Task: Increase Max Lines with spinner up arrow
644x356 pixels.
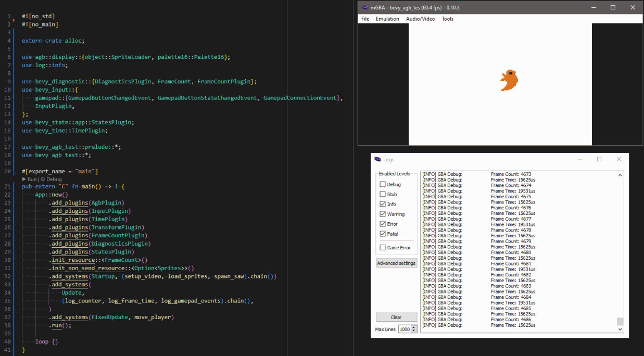Action: (414, 327)
